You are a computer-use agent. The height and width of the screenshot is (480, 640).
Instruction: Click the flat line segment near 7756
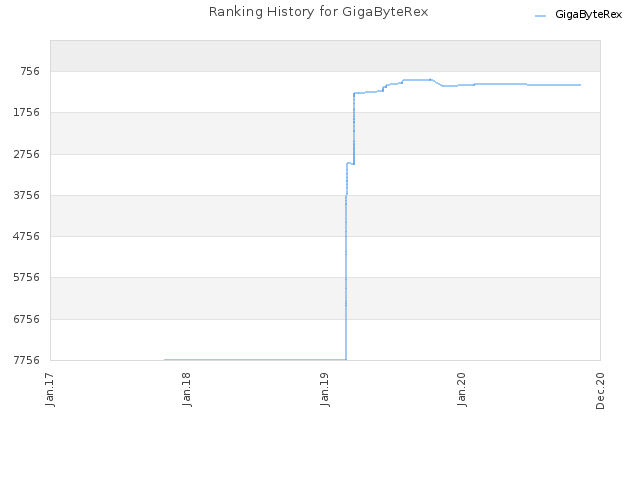(255, 360)
